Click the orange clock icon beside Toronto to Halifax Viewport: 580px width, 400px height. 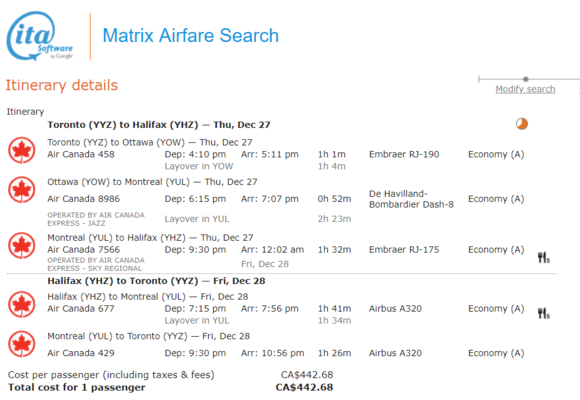click(522, 124)
